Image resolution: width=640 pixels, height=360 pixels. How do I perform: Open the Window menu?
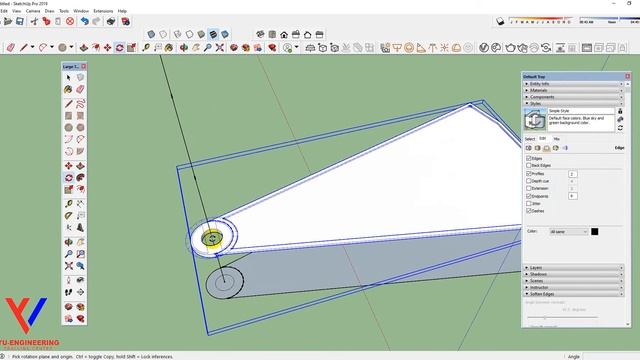(x=81, y=11)
